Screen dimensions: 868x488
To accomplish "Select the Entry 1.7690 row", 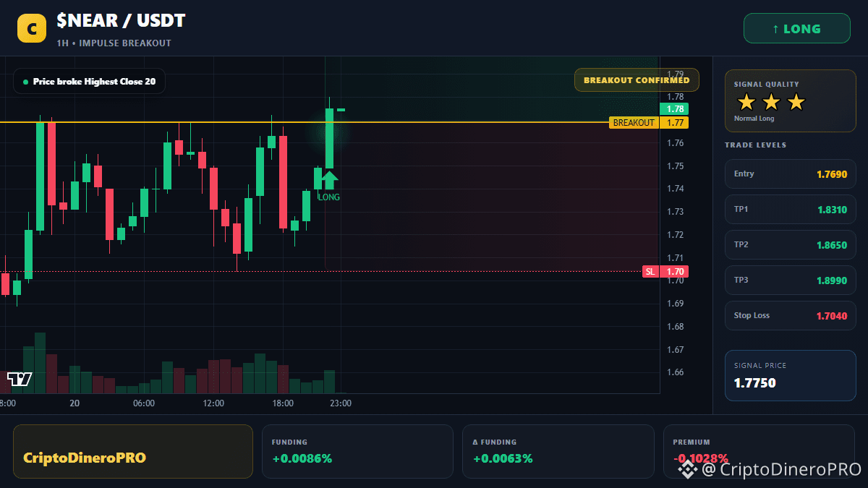I will pyautogui.click(x=790, y=174).
